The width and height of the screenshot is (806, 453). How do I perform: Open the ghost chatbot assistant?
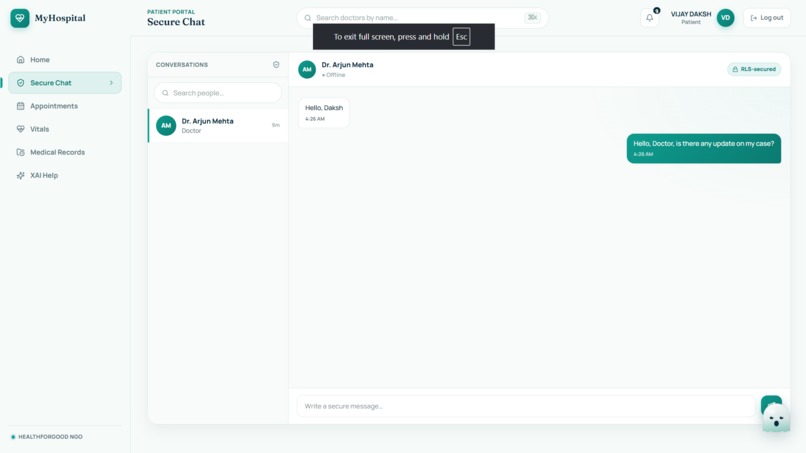[776, 419]
